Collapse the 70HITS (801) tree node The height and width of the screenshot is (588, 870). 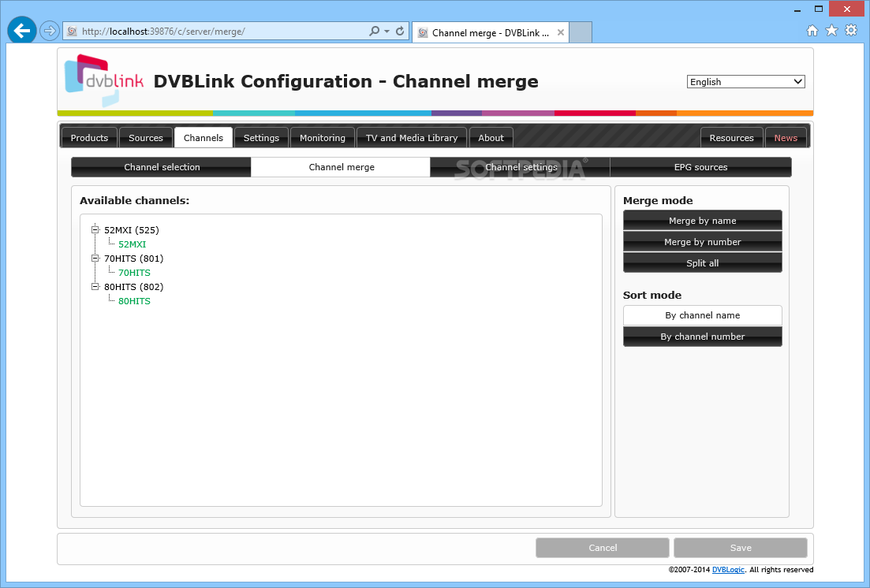[95, 258]
